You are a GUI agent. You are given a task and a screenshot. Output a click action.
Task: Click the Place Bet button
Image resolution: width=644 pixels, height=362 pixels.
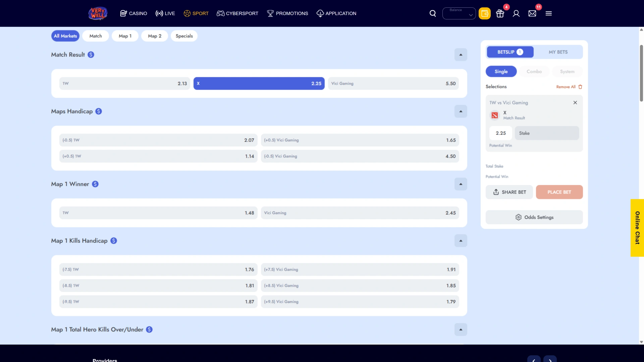point(559,192)
